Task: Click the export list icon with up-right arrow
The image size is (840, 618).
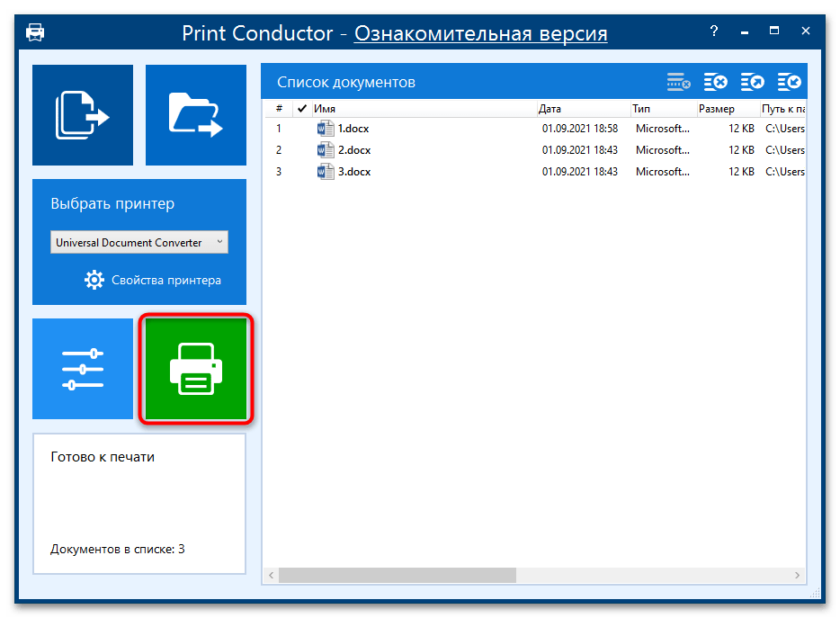Action: point(753,82)
